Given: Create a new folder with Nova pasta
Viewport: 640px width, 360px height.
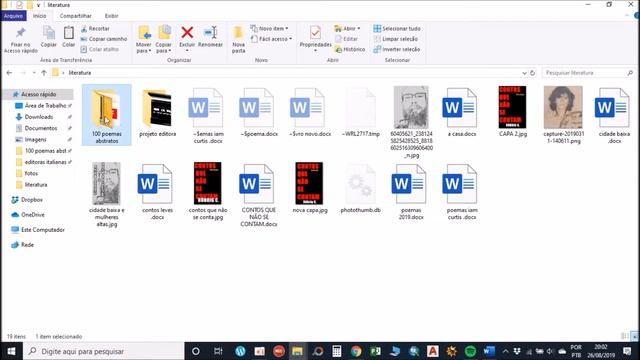Looking at the screenshot, I should [x=238, y=39].
